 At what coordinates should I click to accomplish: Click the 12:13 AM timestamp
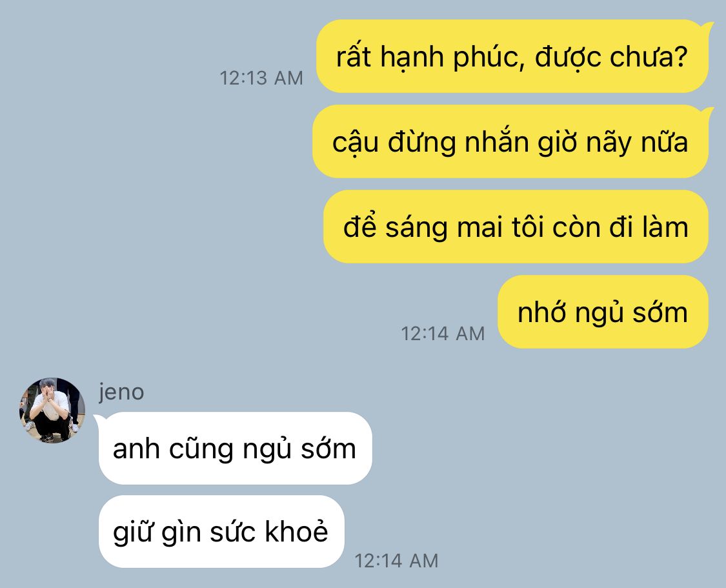(x=261, y=78)
